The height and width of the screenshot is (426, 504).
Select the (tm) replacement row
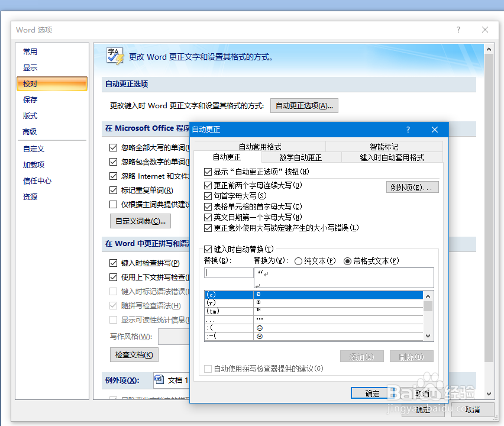click(x=314, y=311)
